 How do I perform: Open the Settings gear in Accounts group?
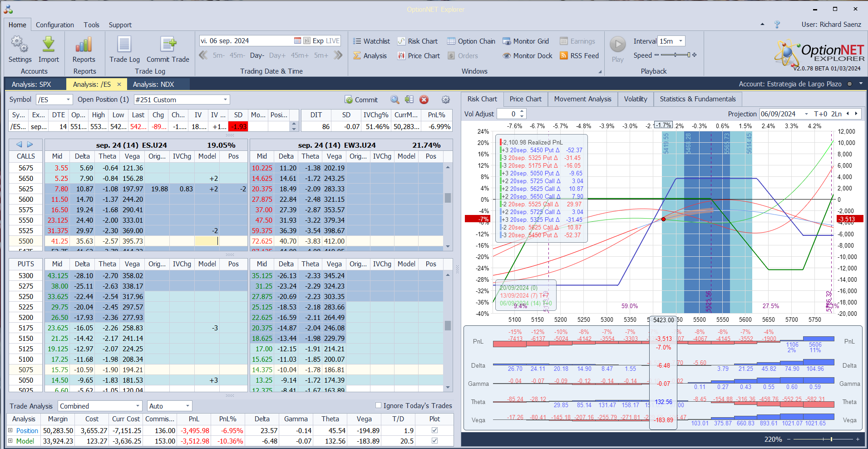[x=20, y=45]
